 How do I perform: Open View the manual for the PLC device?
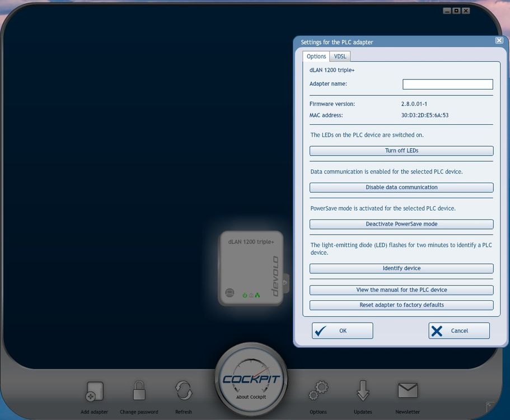tap(401, 290)
